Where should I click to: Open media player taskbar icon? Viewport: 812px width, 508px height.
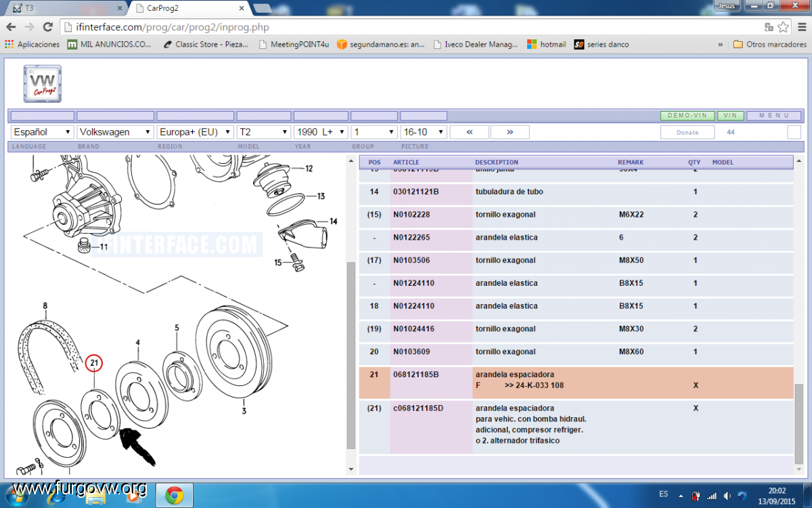[133, 496]
